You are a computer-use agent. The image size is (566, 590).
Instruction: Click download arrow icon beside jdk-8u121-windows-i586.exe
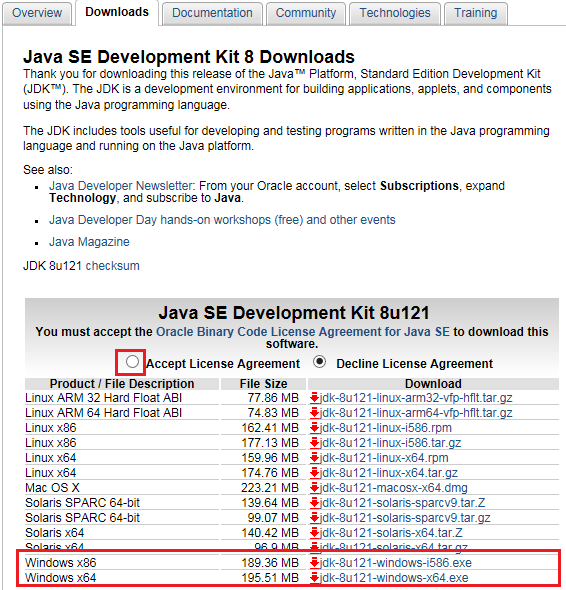[315, 563]
